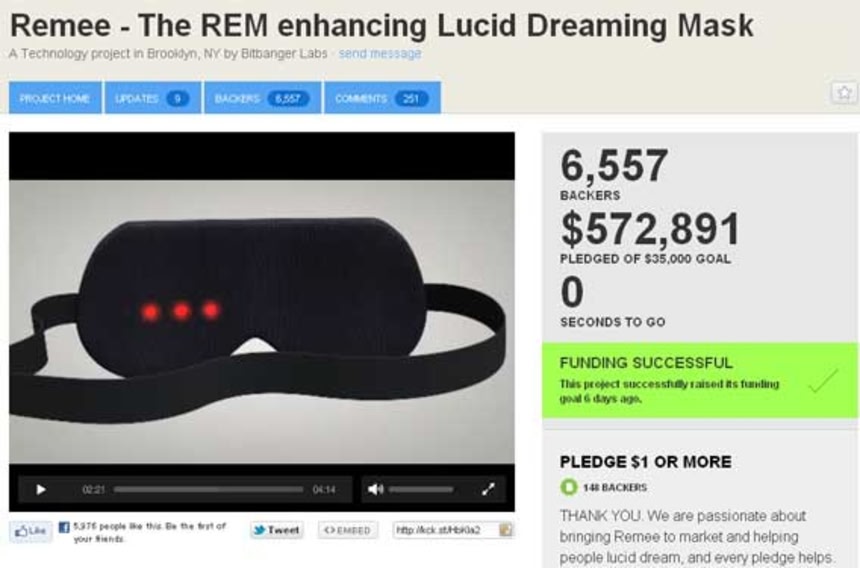The width and height of the screenshot is (860, 568).
Task: Click the eye mask video frame
Action: tap(262, 321)
